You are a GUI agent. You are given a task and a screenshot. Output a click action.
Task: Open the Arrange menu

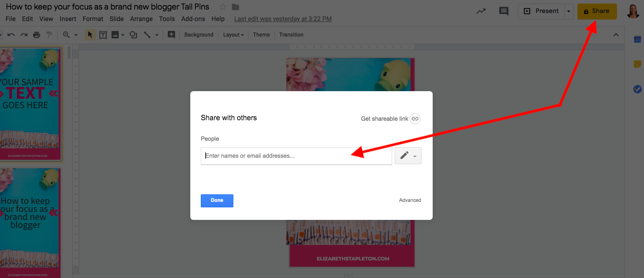[141, 19]
